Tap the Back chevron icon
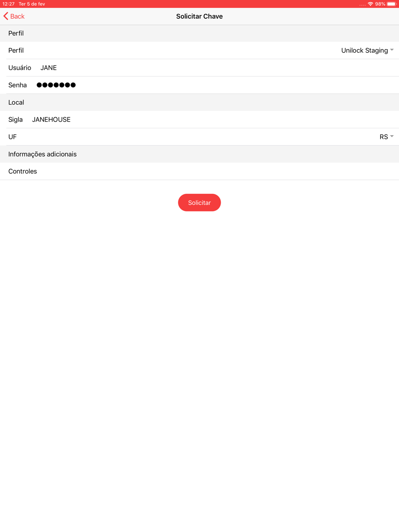 click(6, 16)
